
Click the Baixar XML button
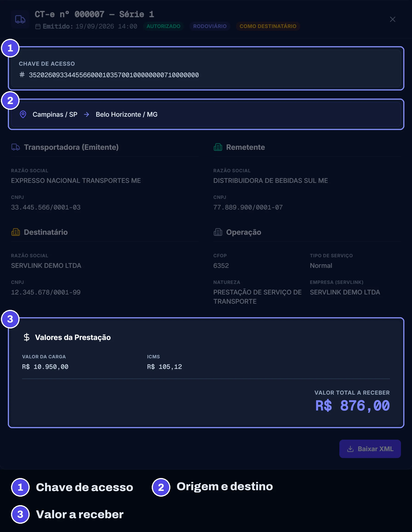[370, 449]
